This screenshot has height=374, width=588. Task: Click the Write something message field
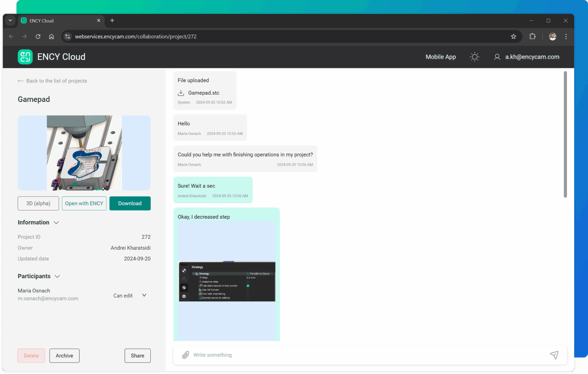(x=367, y=355)
